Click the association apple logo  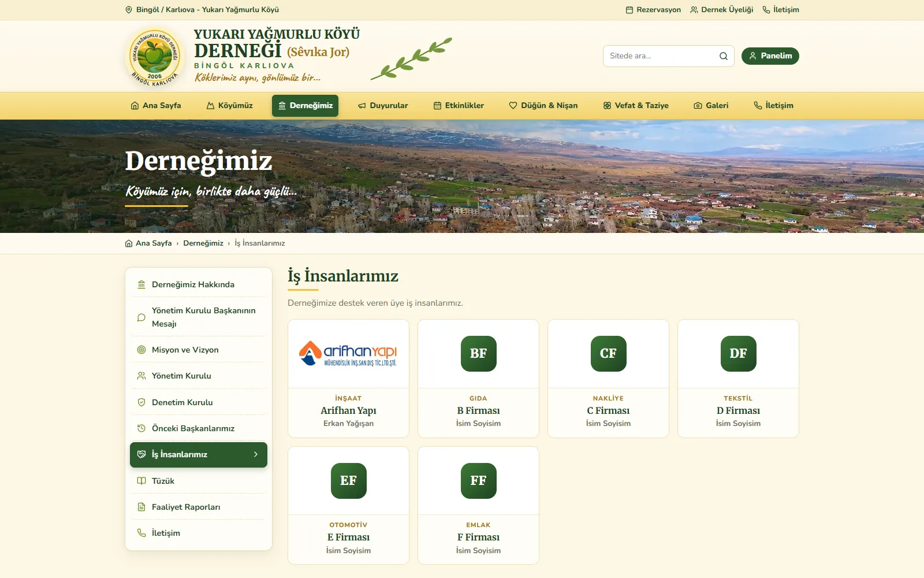tap(154, 58)
